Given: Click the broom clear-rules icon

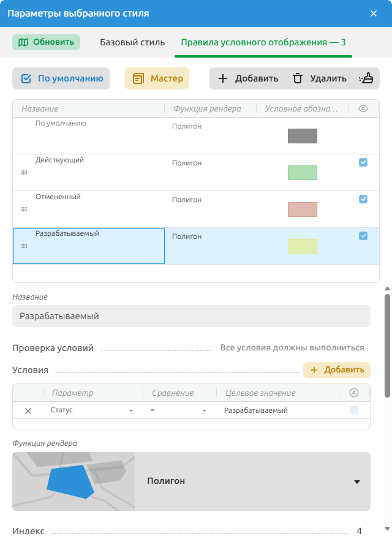Looking at the screenshot, I should (366, 78).
